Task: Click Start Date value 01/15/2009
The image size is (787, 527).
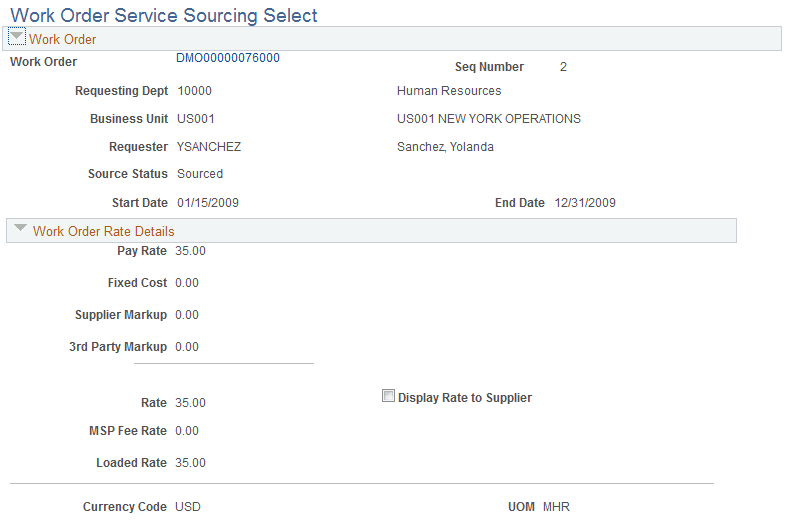Action: [x=208, y=203]
